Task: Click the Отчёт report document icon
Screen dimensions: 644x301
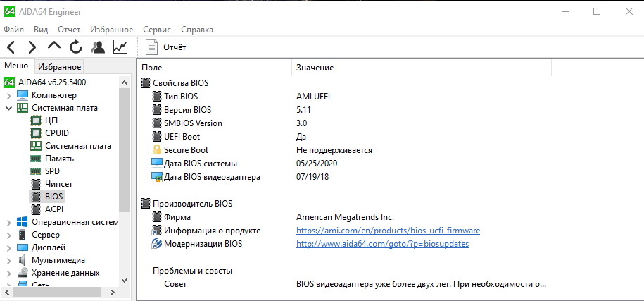Action: (151, 47)
